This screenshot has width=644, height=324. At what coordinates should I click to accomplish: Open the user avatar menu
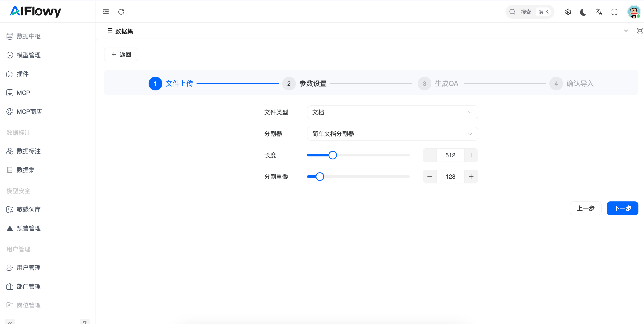tap(634, 12)
